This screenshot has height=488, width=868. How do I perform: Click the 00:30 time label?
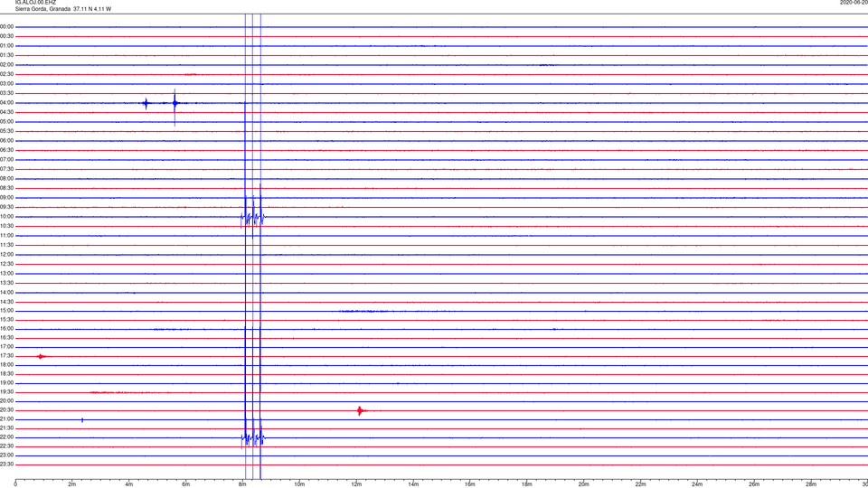point(7,36)
